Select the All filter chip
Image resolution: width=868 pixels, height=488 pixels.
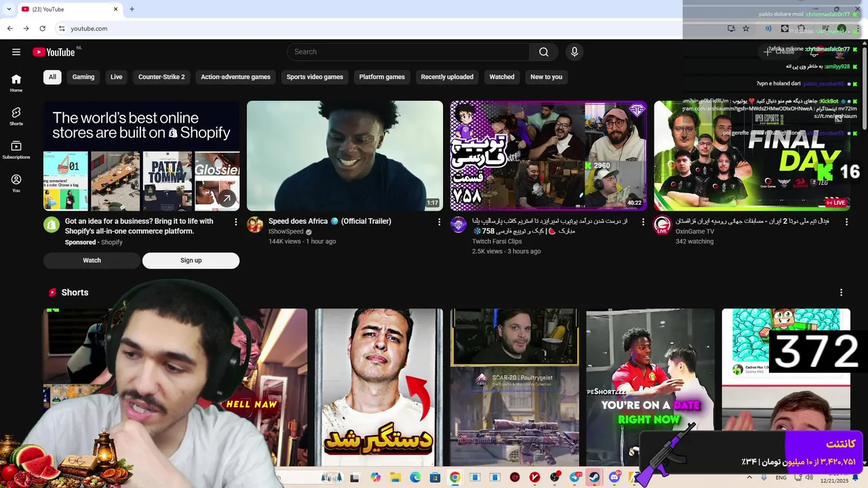[52, 77]
